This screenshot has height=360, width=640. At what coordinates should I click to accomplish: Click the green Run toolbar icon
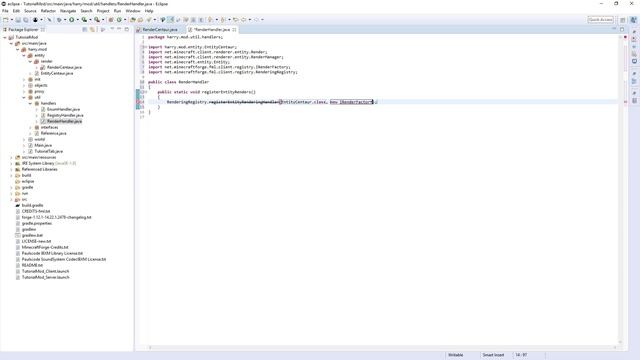coord(71,20)
